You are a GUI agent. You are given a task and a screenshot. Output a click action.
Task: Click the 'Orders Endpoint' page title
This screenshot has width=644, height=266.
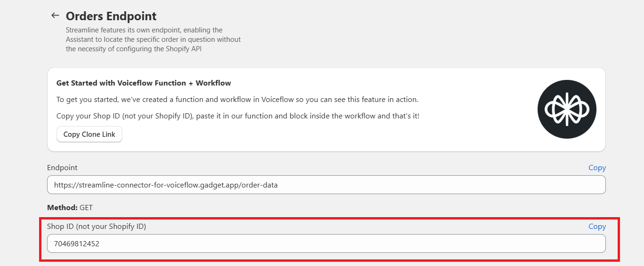[x=111, y=16]
